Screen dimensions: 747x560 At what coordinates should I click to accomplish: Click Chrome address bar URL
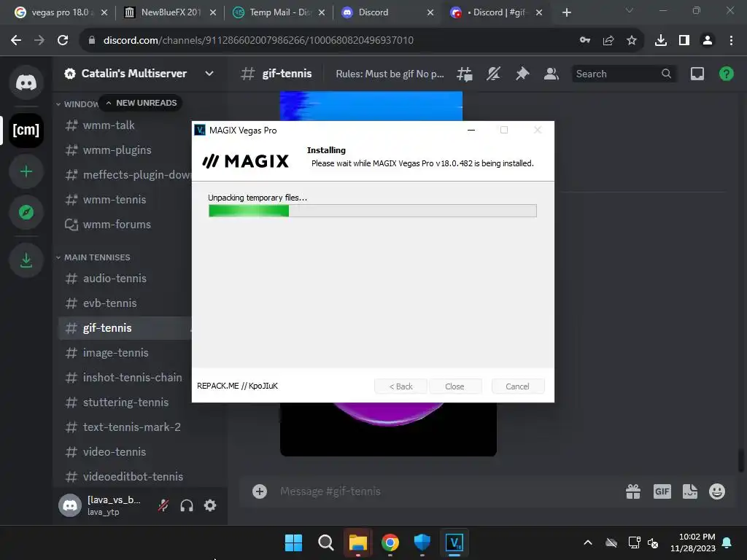[x=258, y=41]
